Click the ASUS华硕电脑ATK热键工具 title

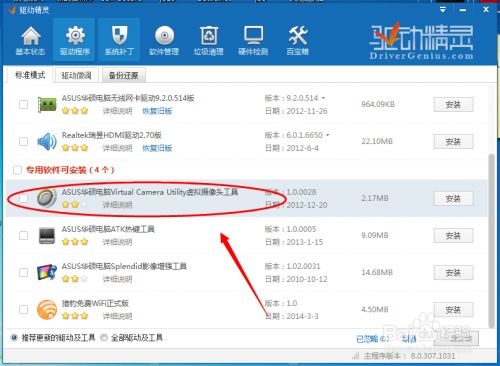108,229
